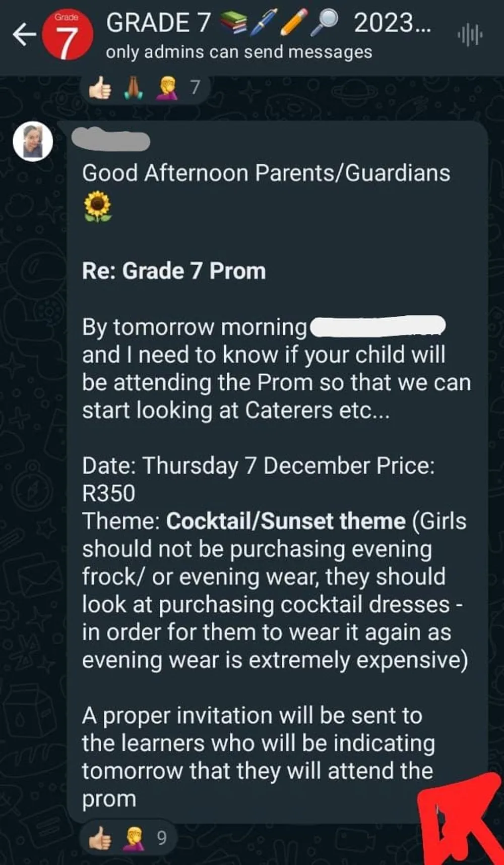The image size is (504, 865).
Task: Tap the praying hands reaction emoji
Action: (134, 89)
